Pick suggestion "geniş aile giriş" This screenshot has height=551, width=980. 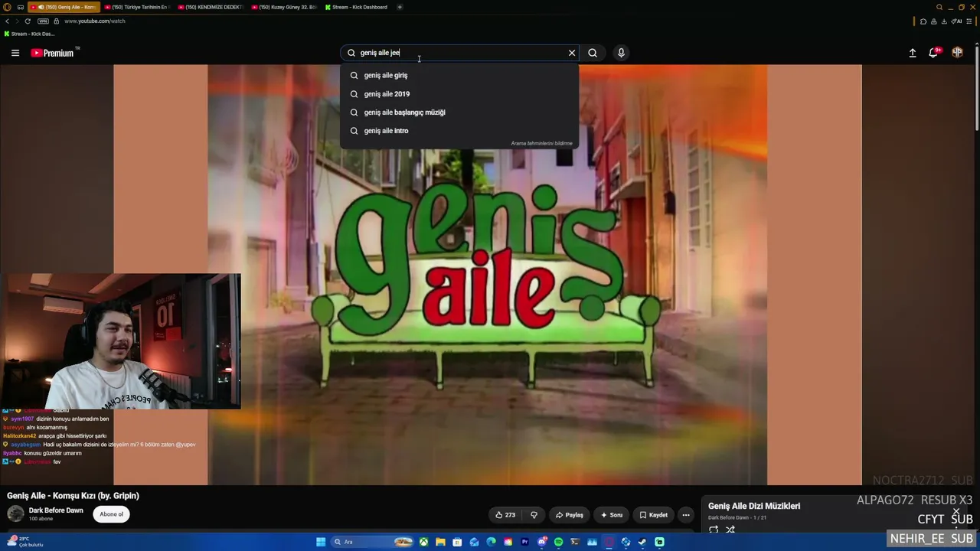point(459,75)
